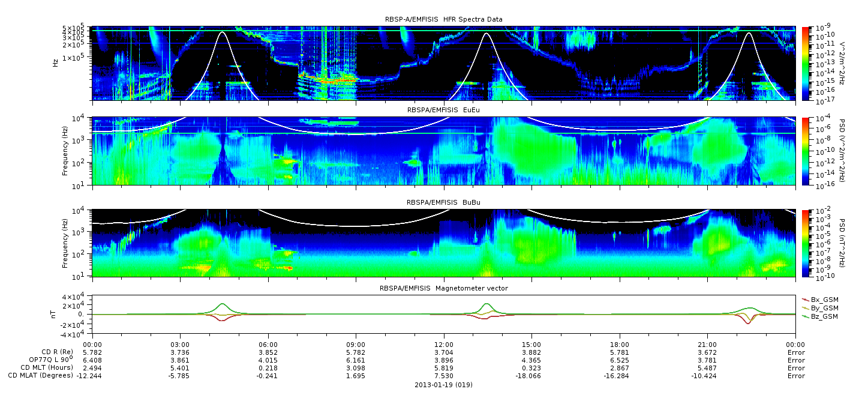Click the 12:00 time tick label
This screenshot has width=868, height=395.
(444, 344)
